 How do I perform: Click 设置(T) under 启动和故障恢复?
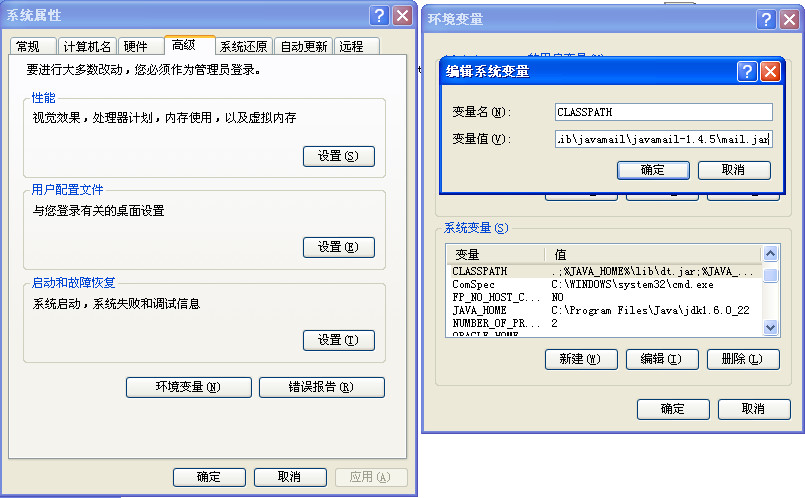[338, 340]
